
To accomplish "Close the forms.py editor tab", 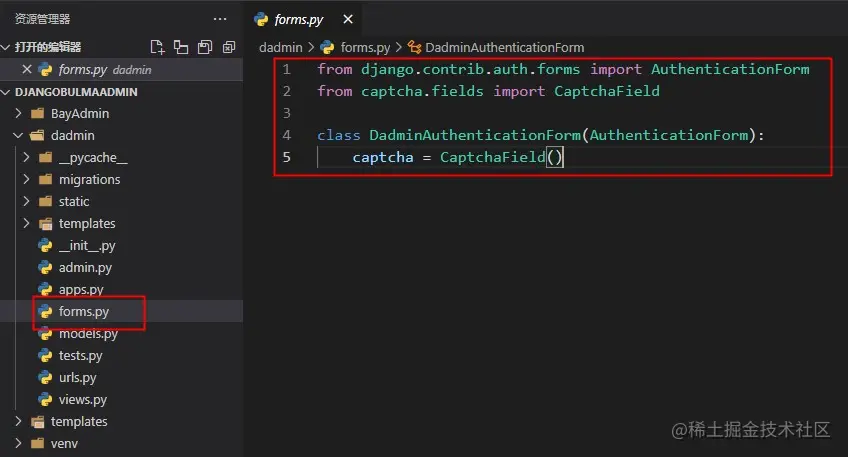I will tap(348, 19).
